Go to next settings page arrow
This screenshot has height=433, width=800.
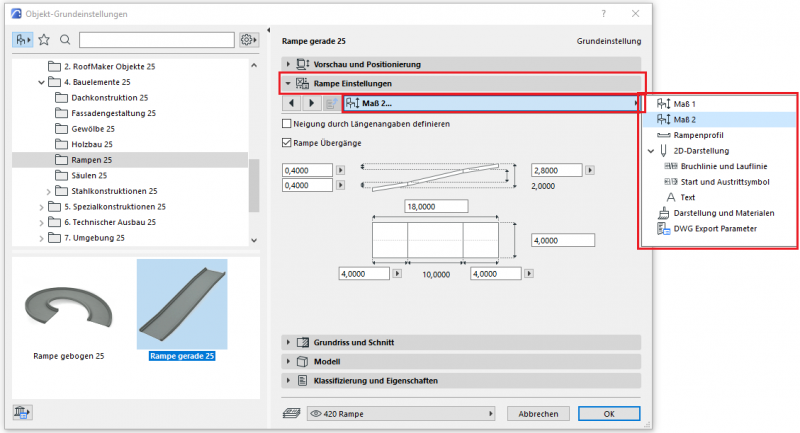point(310,103)
